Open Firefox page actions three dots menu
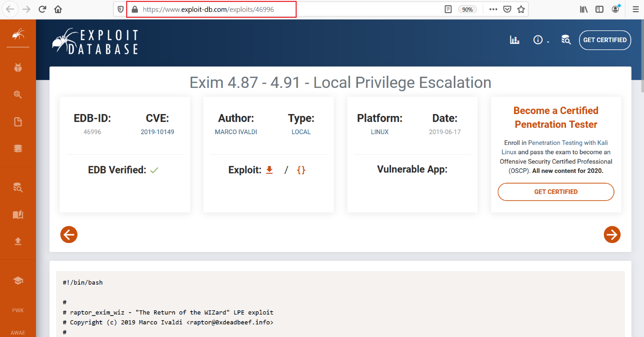644x337 pixels. click(493, 9)
